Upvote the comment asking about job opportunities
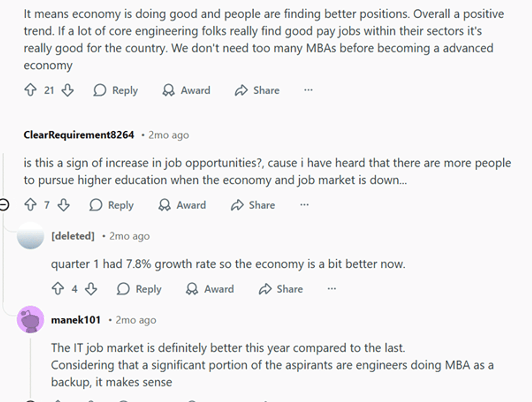This screenshot has height=402, width=532. pyautogui.click(x=30, y=205)
